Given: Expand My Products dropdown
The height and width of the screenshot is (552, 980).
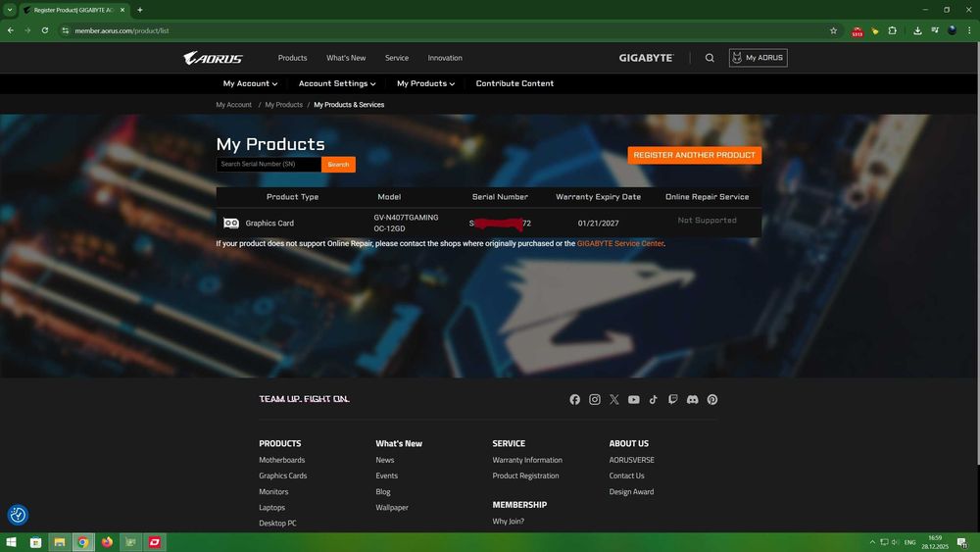Looking at the screenshot, I should [x=425, y=83].
